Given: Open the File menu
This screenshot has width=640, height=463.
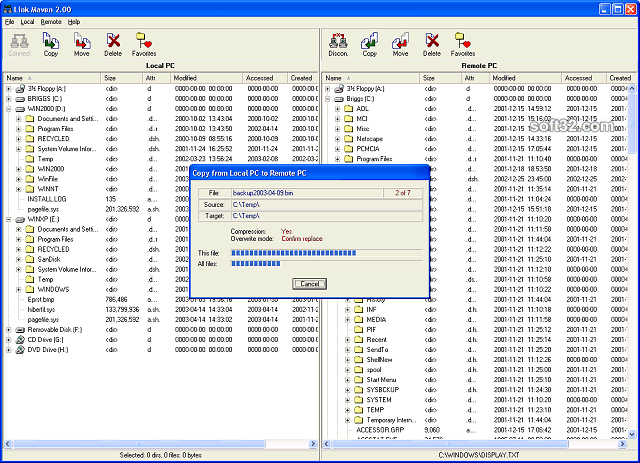Looking at the screenshot, I should coord(9,22).
